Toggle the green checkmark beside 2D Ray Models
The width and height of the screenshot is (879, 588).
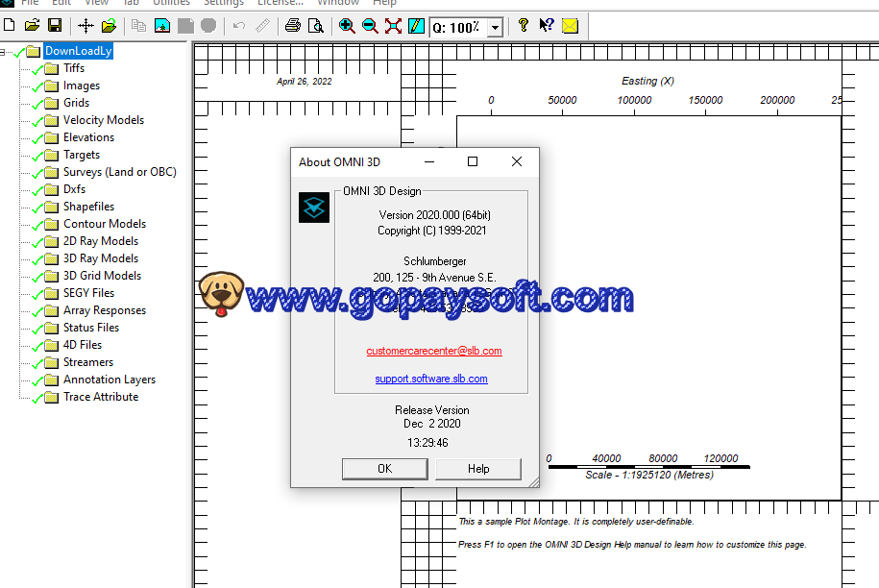pos(37,243)
